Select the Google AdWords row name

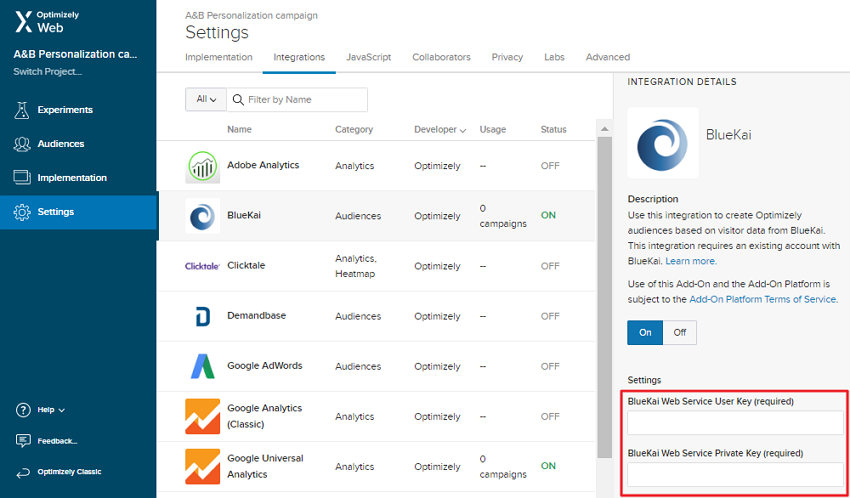265,366
